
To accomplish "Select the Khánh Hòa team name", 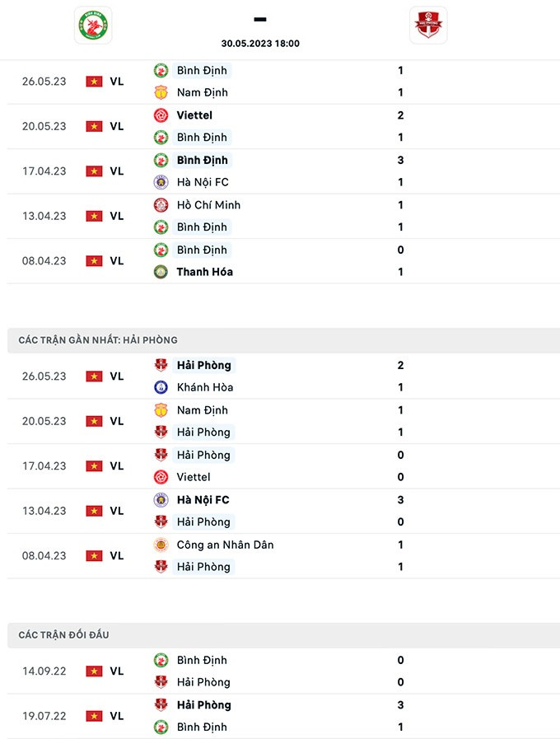I will 205,387.
